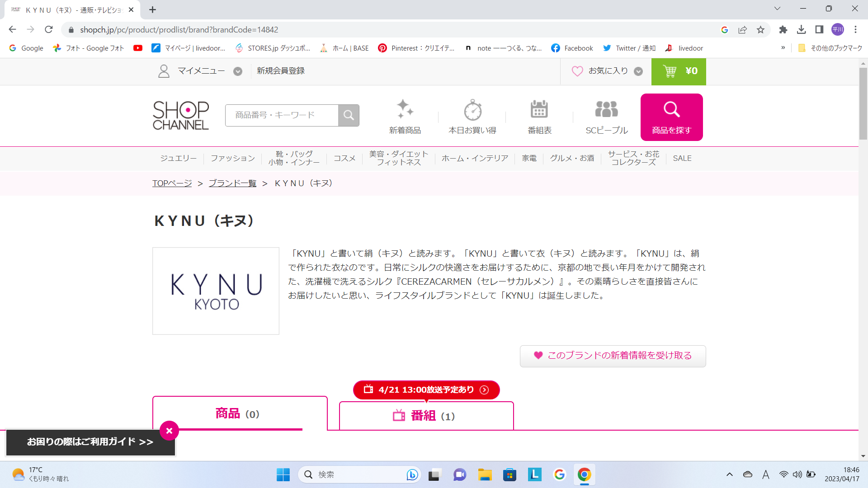Reload the page

click(49, 29)
